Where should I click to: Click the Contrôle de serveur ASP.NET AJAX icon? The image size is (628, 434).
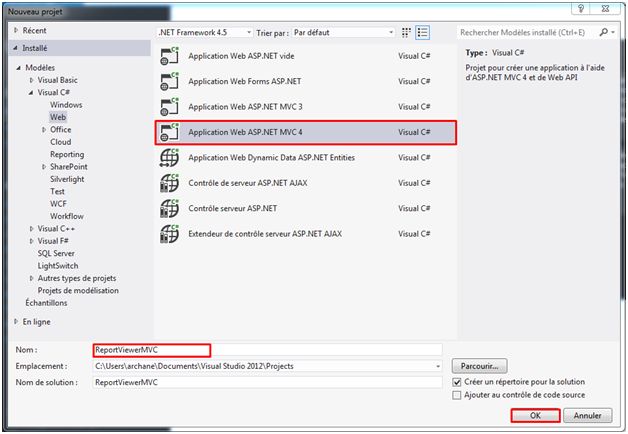coord(169,183)
